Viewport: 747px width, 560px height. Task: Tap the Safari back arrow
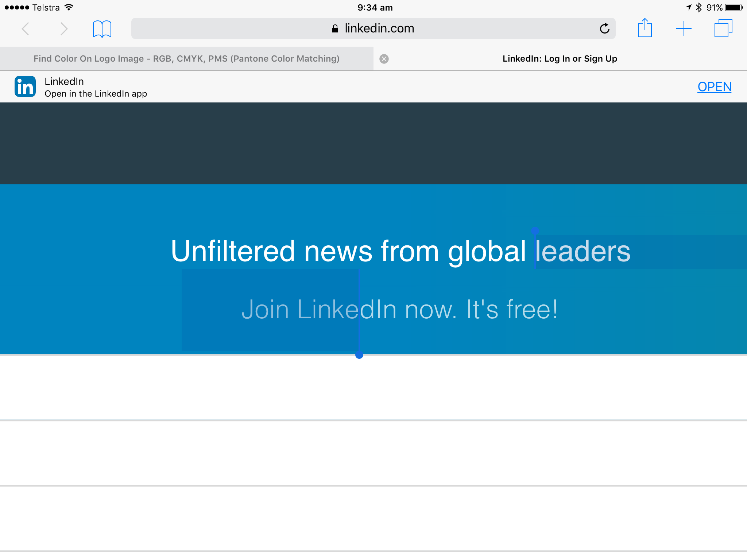click(x=25, y=29)
